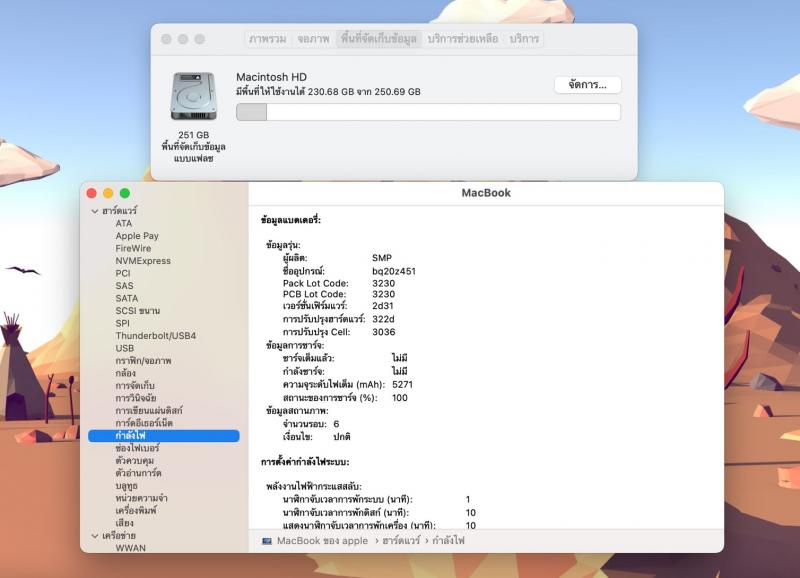The height and width of the screenshot is (578, 800).
Task: Click the manufacturer value SMP
Action: point(382,258)
